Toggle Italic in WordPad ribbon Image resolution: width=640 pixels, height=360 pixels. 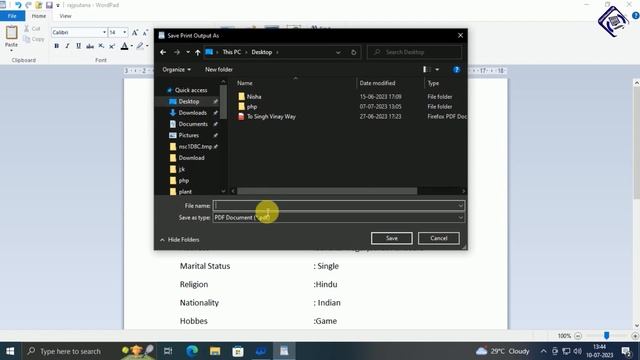coord(67,46)
